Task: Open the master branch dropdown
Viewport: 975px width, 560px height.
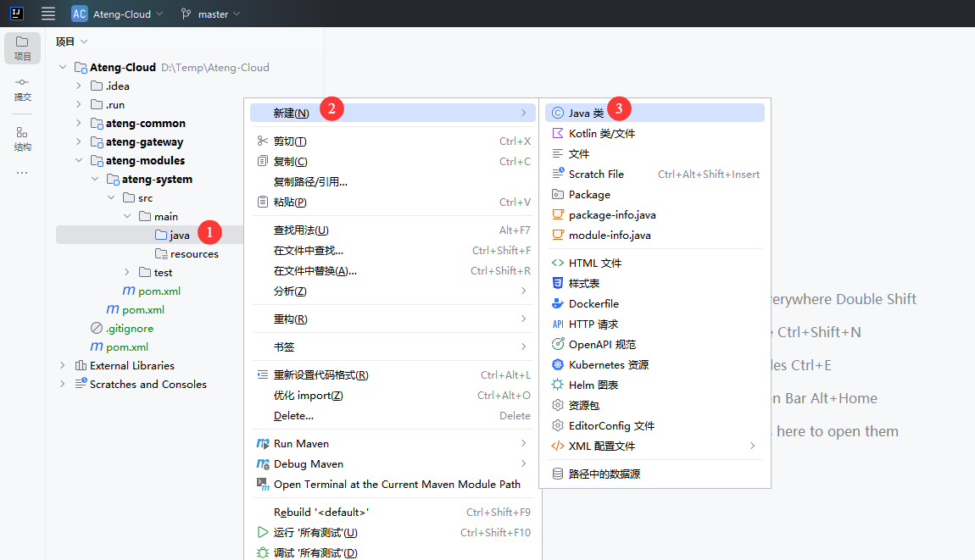Action: click(x=210, y=14)
